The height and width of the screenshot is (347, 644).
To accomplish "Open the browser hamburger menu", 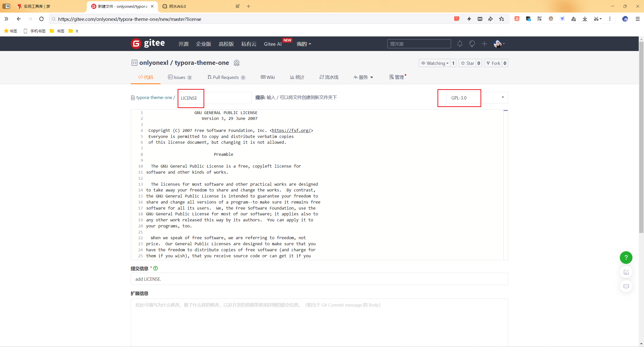I will (637, 19).
